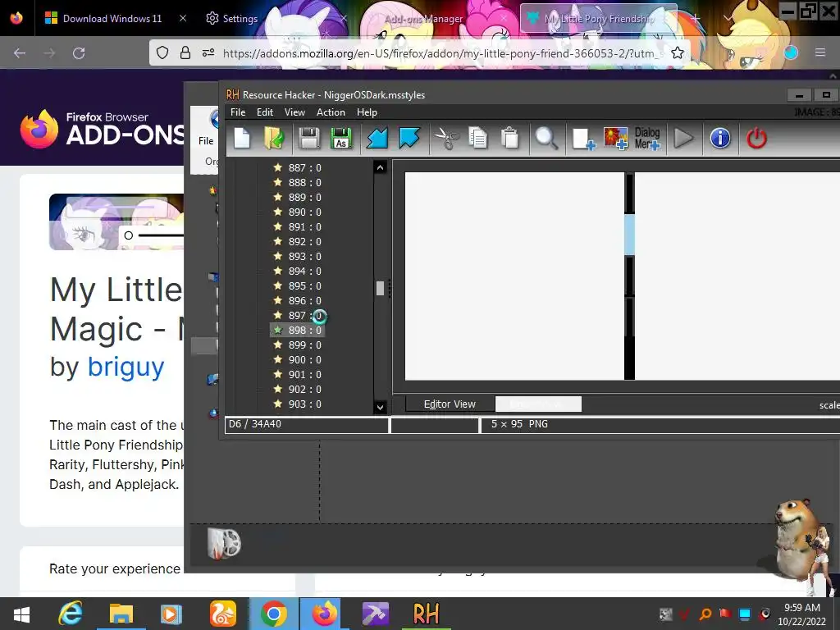Open the taskbar clock and date

click(802, 614)
